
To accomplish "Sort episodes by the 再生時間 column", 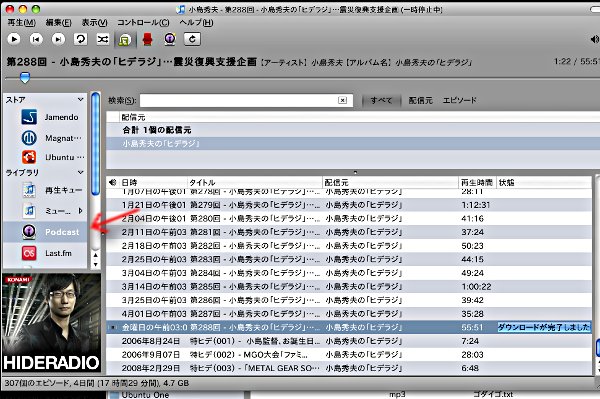I will (477, 182).
